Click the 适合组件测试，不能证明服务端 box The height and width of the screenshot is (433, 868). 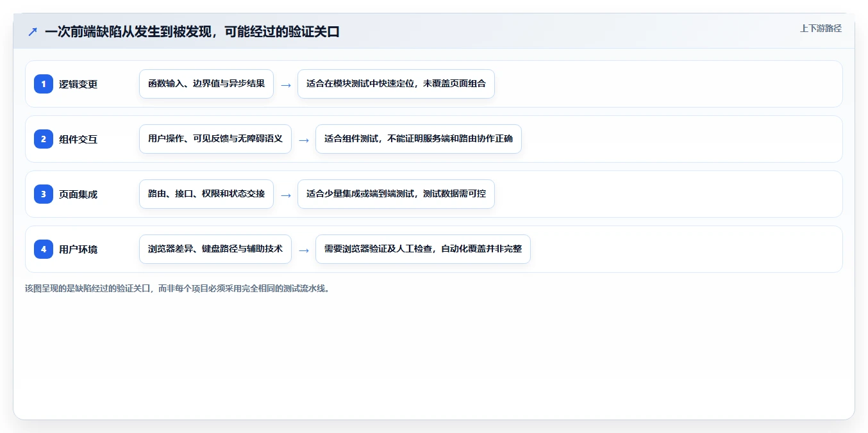pos(419,139)
